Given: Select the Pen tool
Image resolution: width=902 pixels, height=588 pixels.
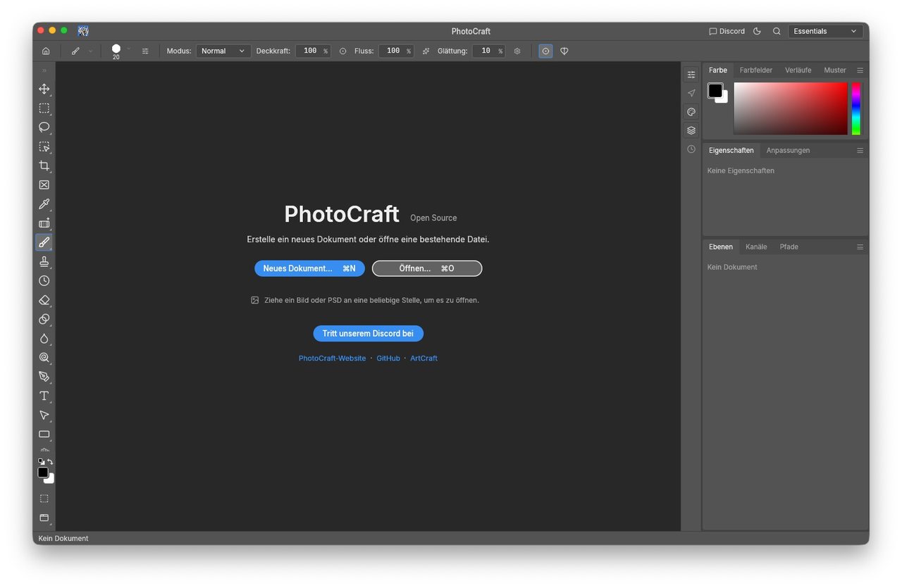Looking at the screenshot, I should 44,377.
